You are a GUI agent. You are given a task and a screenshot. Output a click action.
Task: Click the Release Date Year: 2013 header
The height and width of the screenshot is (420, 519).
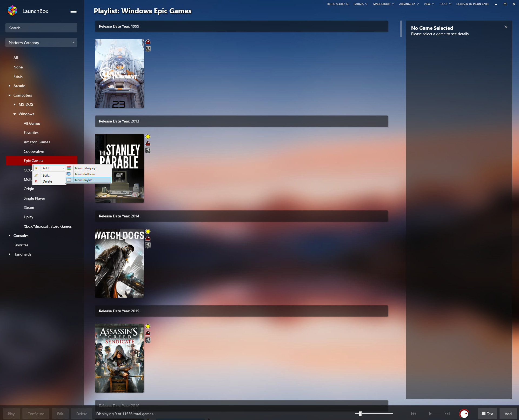[241, 121]
